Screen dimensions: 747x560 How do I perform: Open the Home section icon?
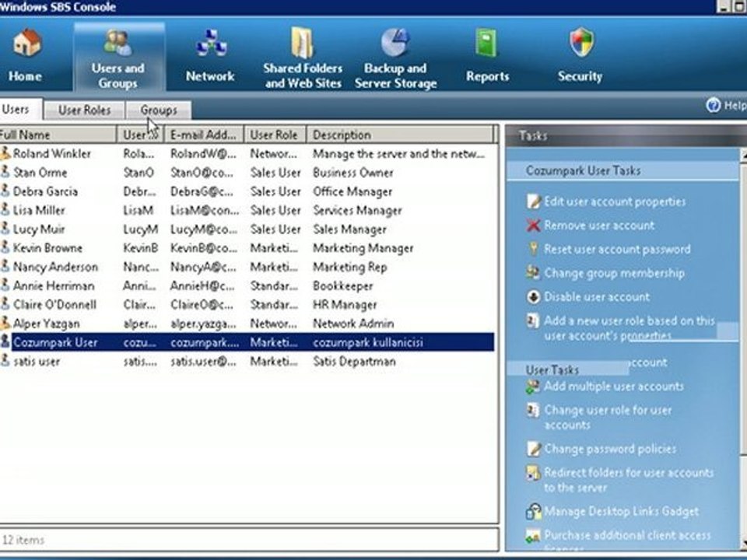(x=26, y=42)
